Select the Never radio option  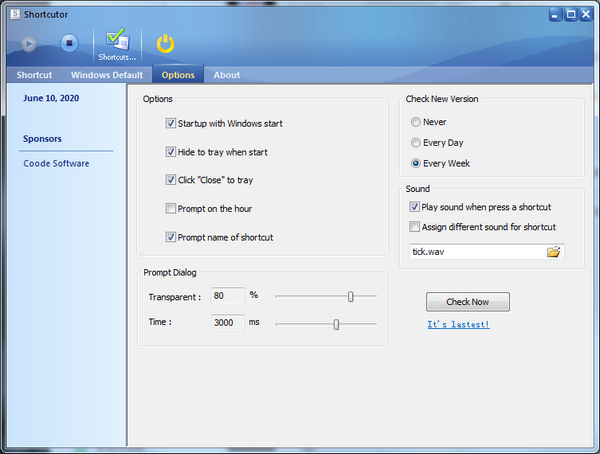416,122
